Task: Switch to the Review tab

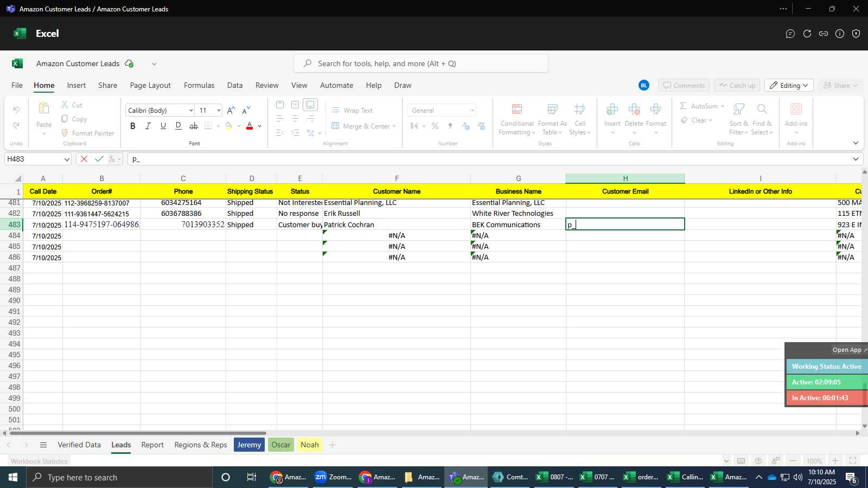Action: click(x=267, y=85)
